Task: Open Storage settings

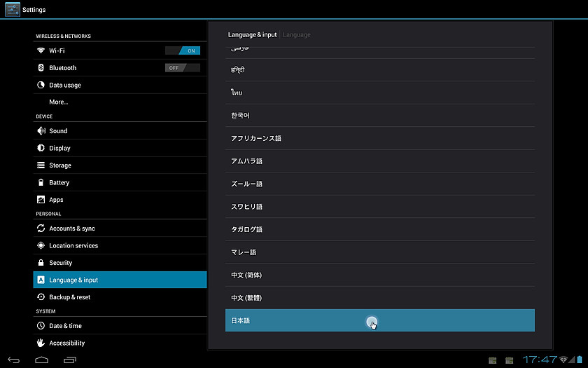Action: coord(120,165)
